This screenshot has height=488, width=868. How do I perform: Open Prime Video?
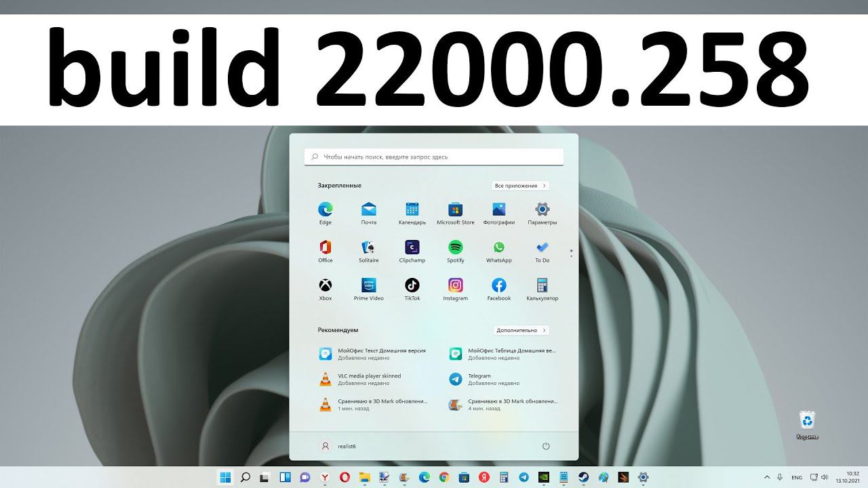[x=369, y=289]
